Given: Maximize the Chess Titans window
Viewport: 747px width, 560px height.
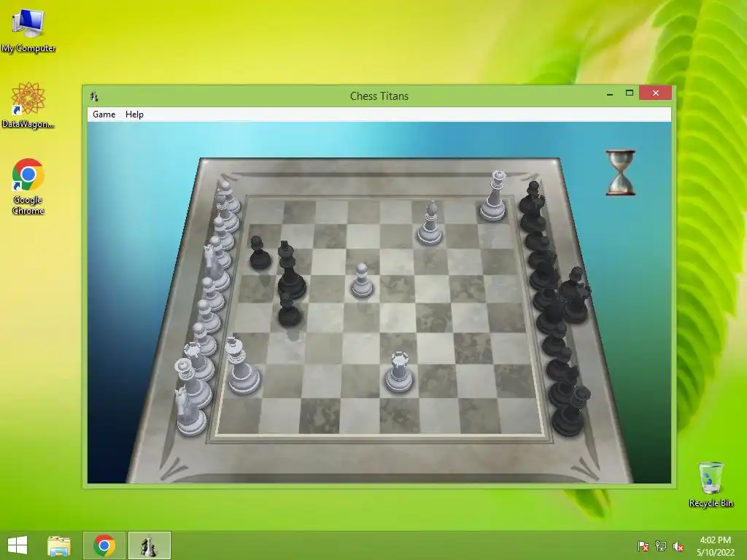Looking at the screenshot, I should (630, 93).
